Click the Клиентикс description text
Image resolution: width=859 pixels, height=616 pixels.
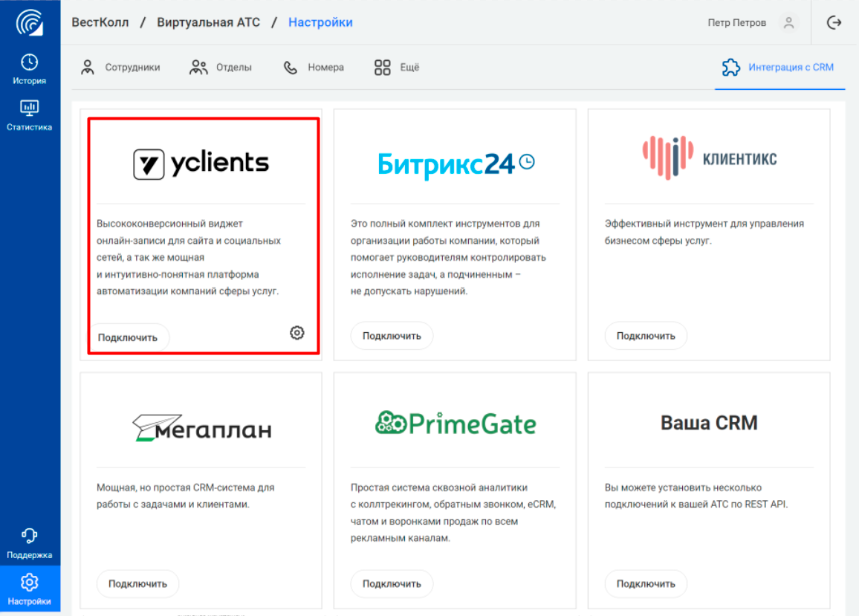(704, 232)
